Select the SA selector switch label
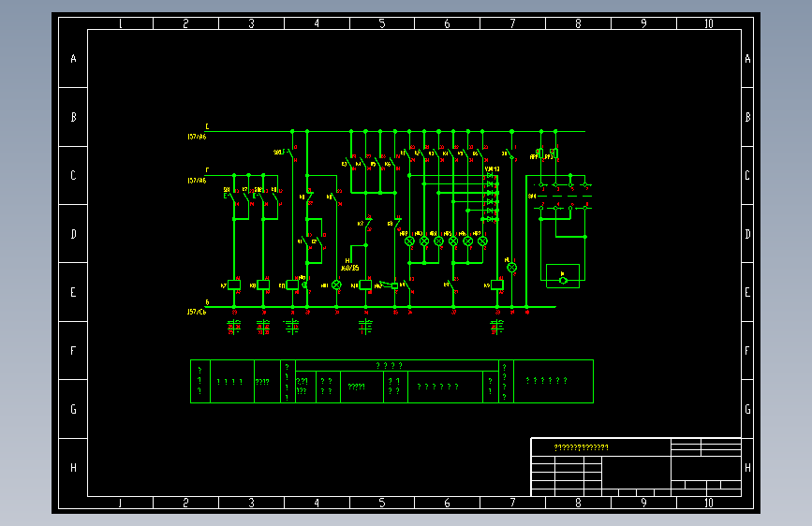This screenshot has width=812, height=526. point(532,197)
